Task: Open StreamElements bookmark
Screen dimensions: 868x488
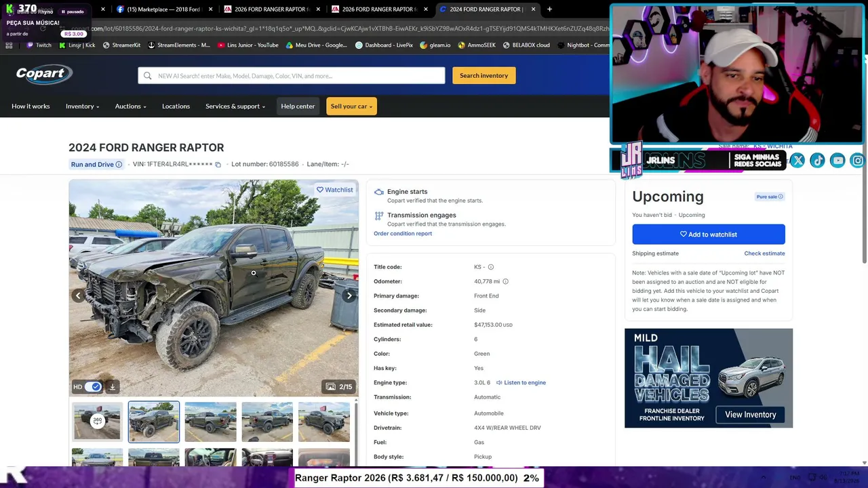Action: pyautogui.click(x=179, y=45)
